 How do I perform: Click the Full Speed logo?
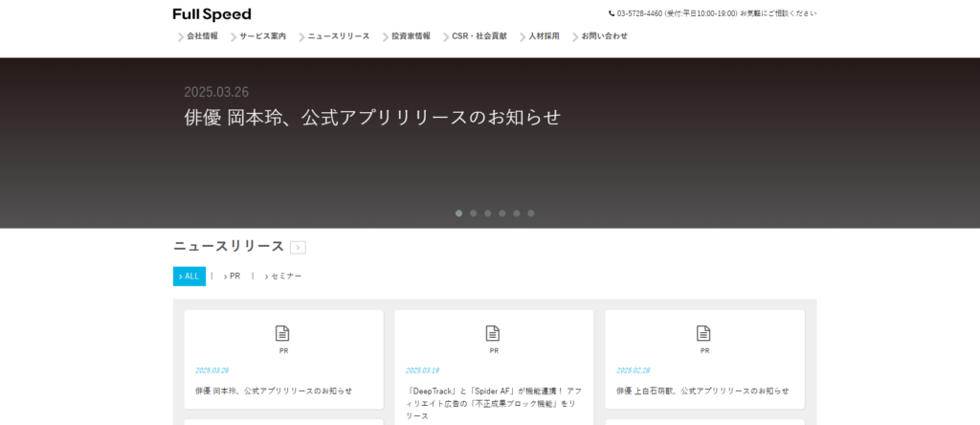point(212,14)
